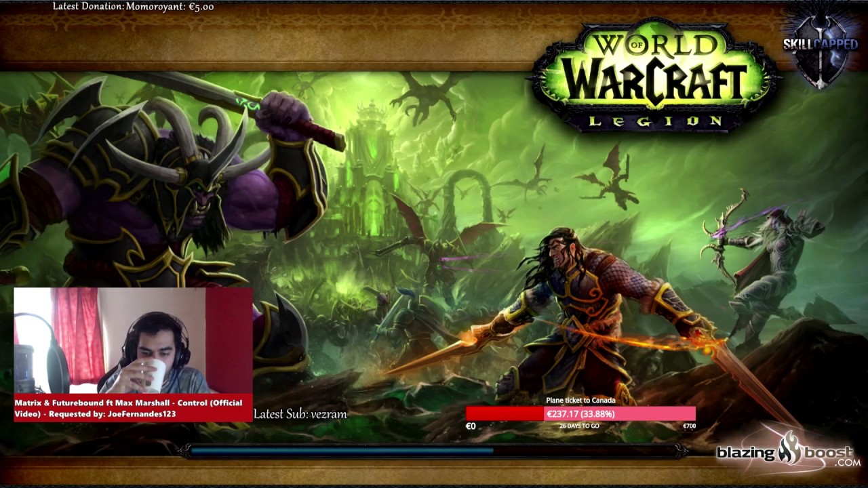
Task: Click the Plane ticket to Canada donation bar
Action: point(580,413)
